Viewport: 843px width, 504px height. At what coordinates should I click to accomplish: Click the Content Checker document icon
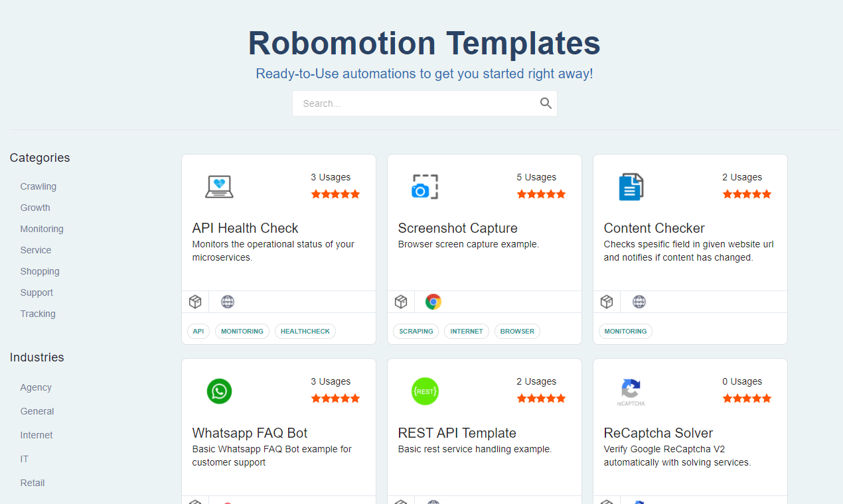(x=631, y=187)
